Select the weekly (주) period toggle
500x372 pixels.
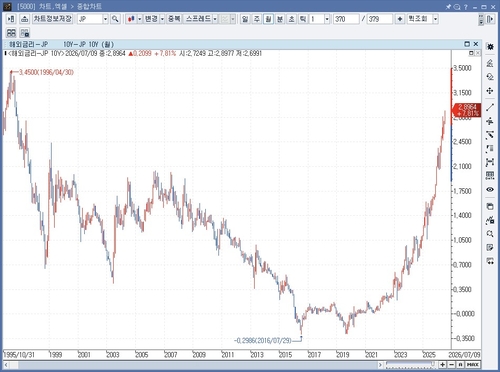[x=256, y=19]
